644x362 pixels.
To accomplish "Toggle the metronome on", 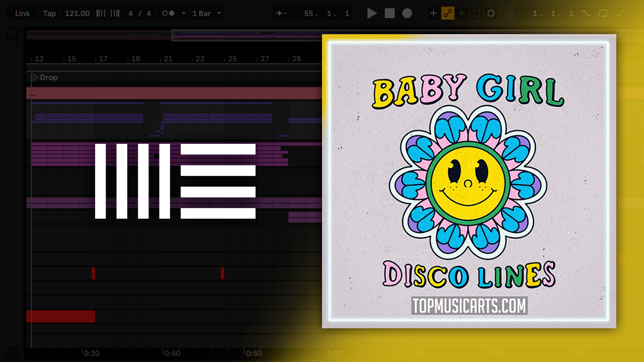I will point(167,13).
